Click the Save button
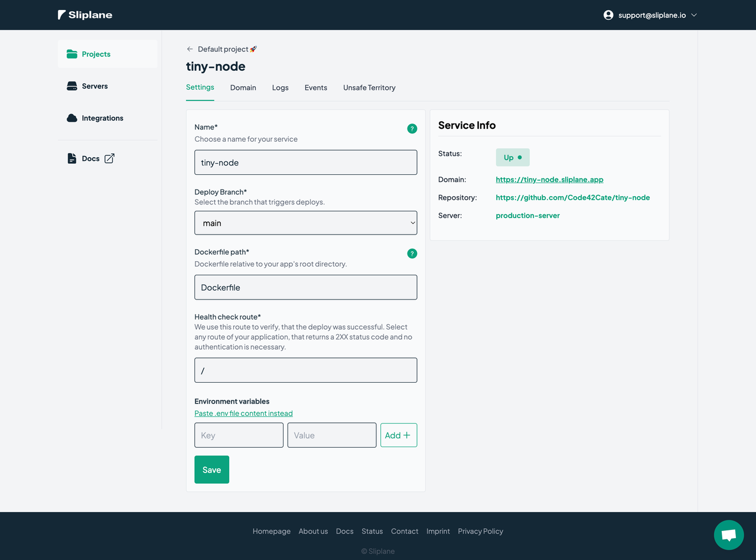Image resolution: width=756 pixels, height=560 pixels. (211, 470)
